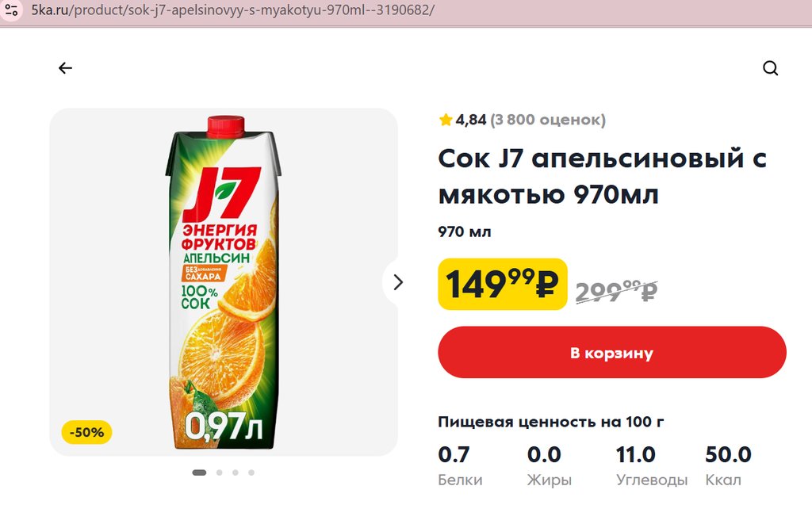This screenshot has height=505, width=812.
Task: Click the -50% discount badge
Action: [86, 433]
